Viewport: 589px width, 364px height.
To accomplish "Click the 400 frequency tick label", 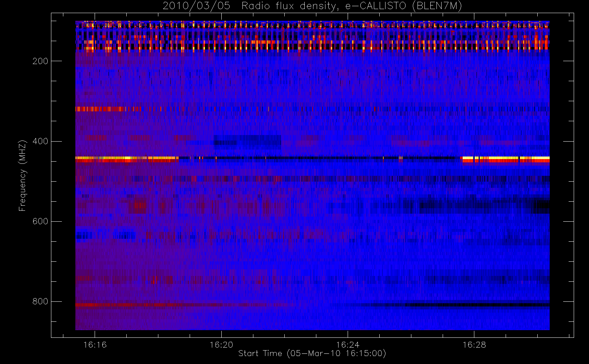I will [x=40, y=141].
